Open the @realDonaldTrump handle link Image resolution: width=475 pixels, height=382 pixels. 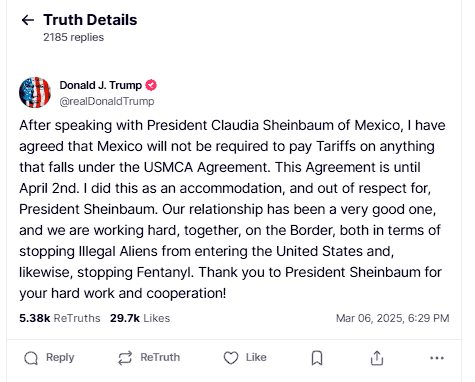pos(107,101)
